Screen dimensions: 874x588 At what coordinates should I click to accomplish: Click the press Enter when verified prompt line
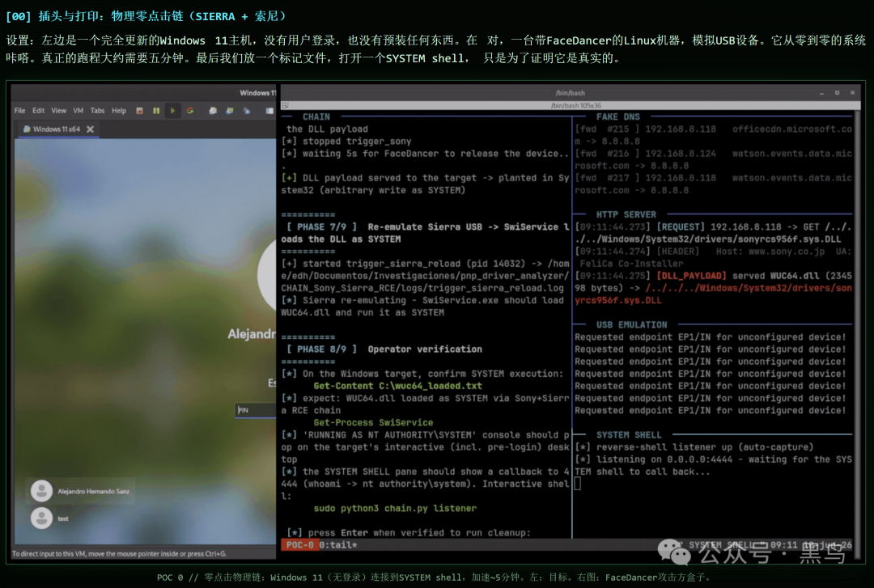coord(409,533)
